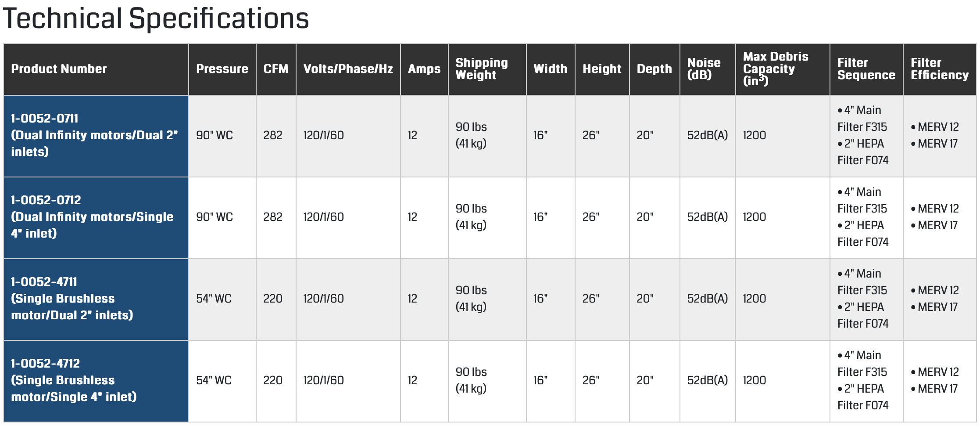The height and width of the screenshot is (426, 980).
Task: Click the 54" WC pressure for 1-0052-4712
Action: (214, 380)
